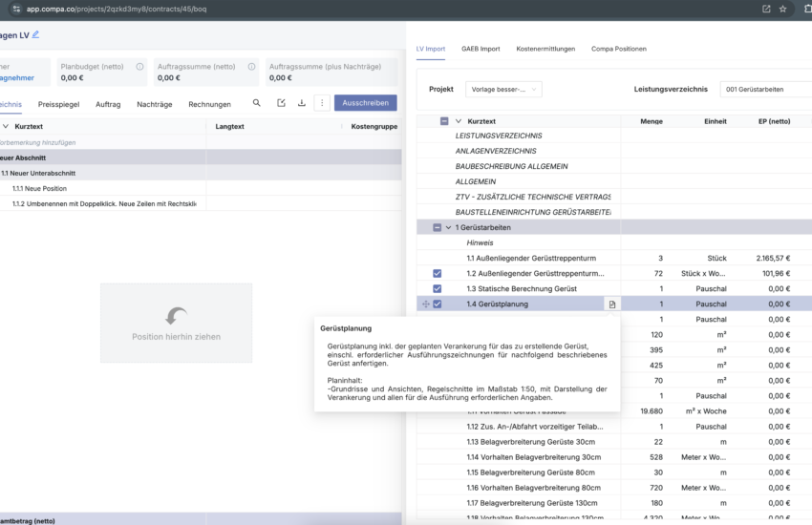Click the Einheit column header
The image size is (812, 525).
tap(716, 121)
